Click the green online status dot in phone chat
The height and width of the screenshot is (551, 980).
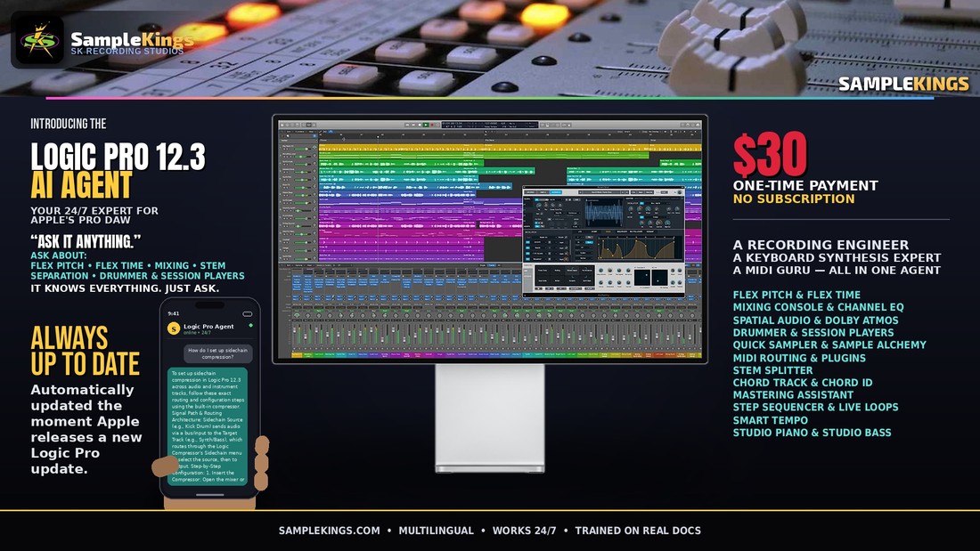250,326
